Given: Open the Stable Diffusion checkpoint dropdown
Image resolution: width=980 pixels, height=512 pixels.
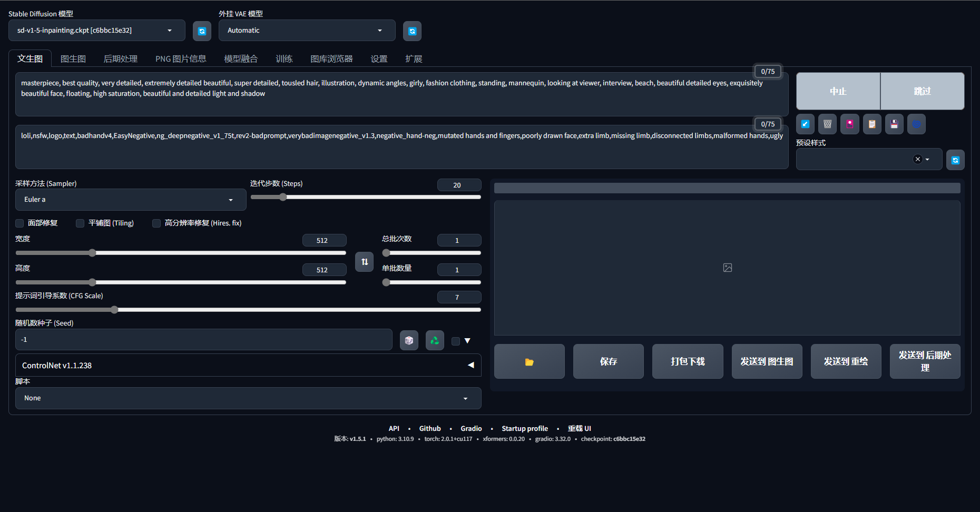Looking at the screenshot, I should tap(97, 31).
